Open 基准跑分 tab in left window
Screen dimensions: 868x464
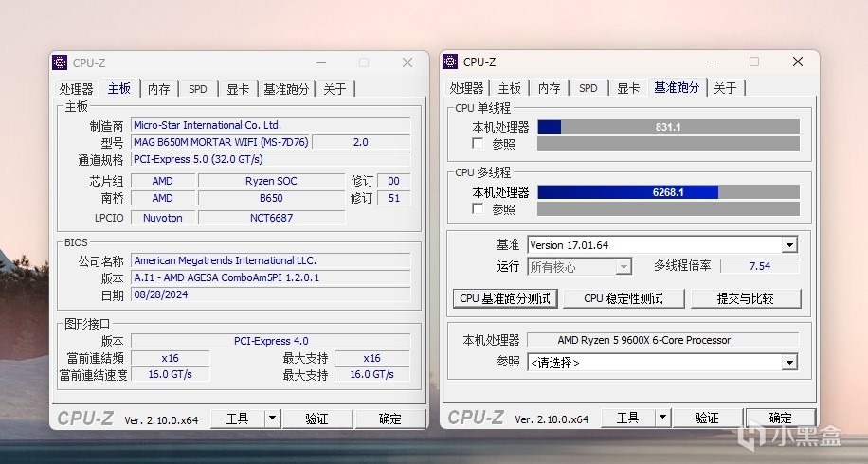click(286, 89)
